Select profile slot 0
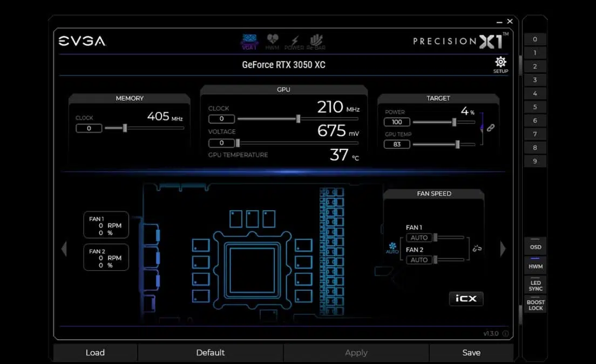Screen dimensions: 596x364 535,39
